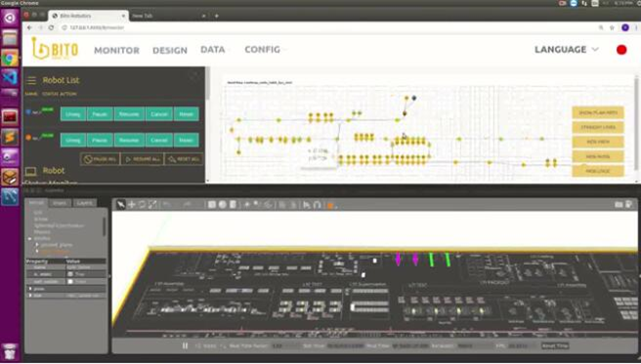Open the DATA menu dropdown
641x364 pixels.
coord(215,50)
